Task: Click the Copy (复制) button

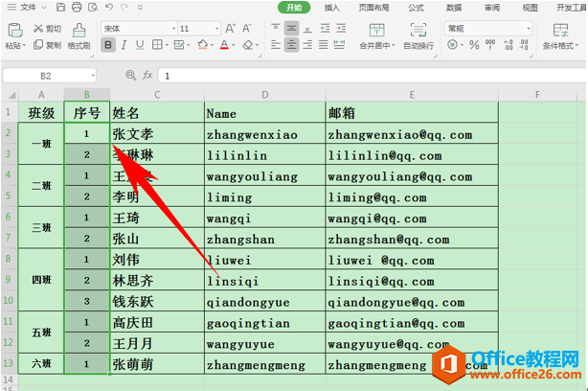Action: pos(47,45)
